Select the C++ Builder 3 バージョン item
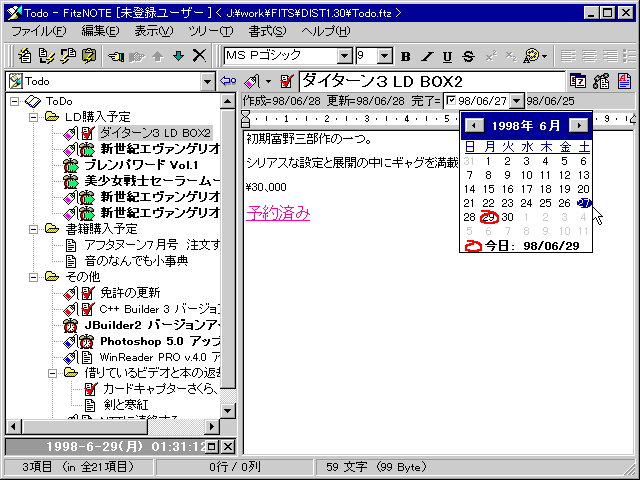The image size is (640, 480). coord(160,309)
